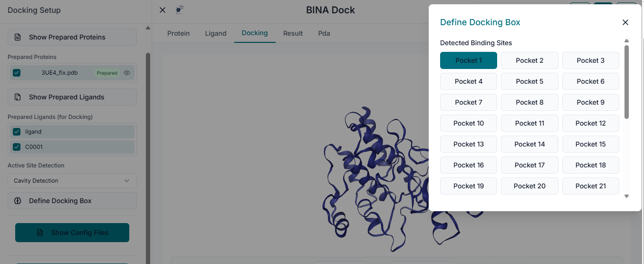Toggle the C0001 ligand checkbox
Image resolution: width=644 pixels, height=264 pixels.
[17, 147]
